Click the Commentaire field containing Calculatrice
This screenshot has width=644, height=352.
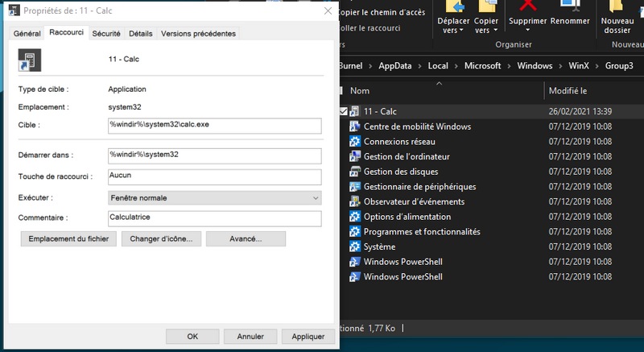click(214, 218)
